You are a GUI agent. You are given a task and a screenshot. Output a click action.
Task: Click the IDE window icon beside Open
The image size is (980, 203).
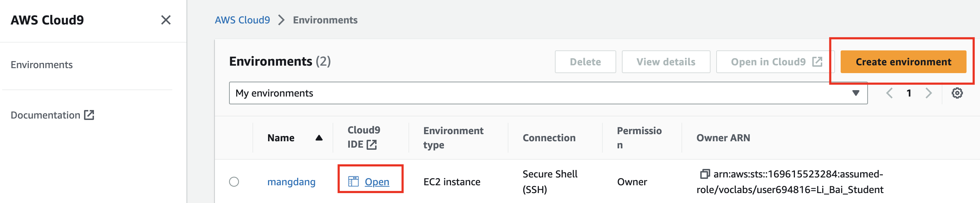[x=353, y=182]
